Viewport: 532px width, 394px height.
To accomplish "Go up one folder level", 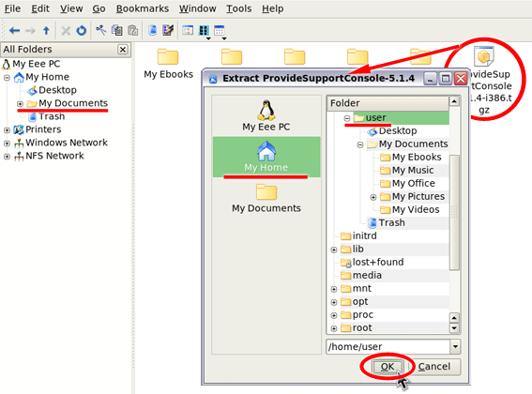I will [46, 31].
